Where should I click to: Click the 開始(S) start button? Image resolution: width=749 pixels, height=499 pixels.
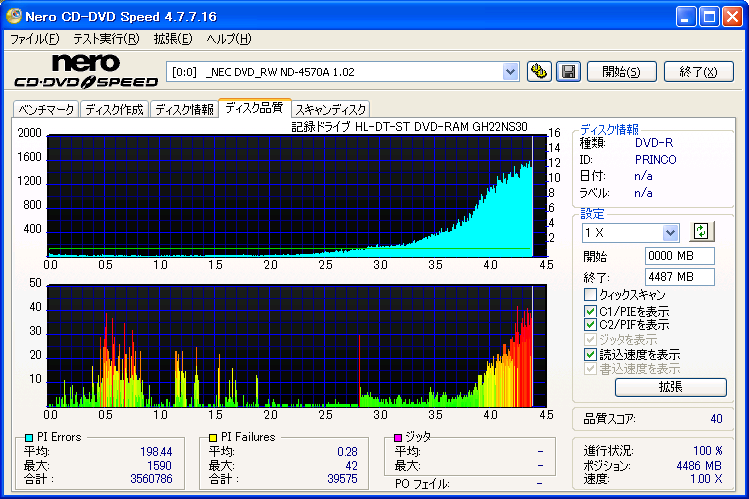(x=621, y=72)
